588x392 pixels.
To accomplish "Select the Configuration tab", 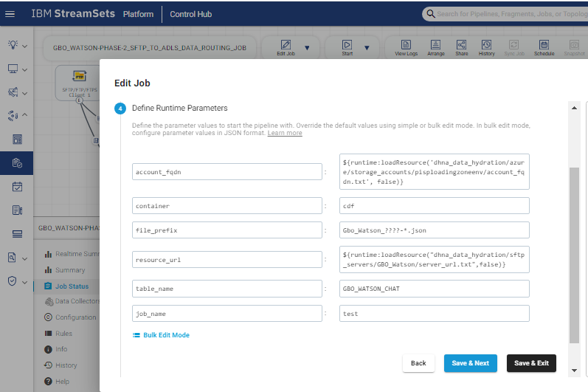I will click(75, 317).
